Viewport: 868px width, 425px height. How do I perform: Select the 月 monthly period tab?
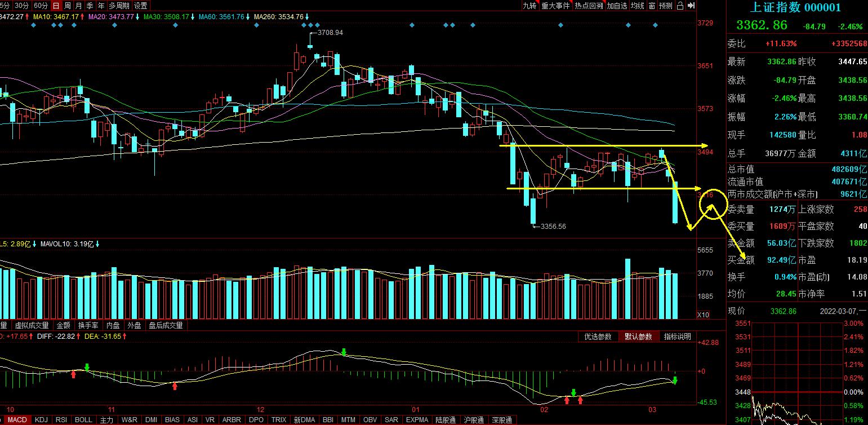78,6
